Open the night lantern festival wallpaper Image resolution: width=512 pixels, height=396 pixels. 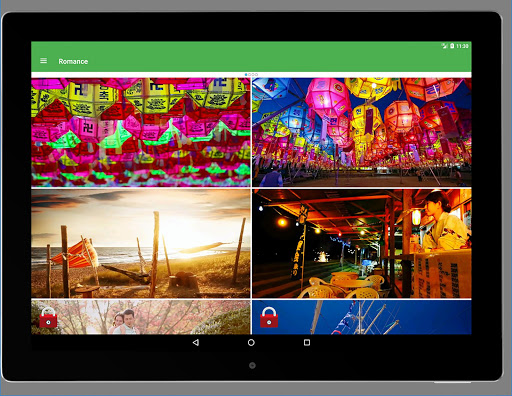coord(362,132)
